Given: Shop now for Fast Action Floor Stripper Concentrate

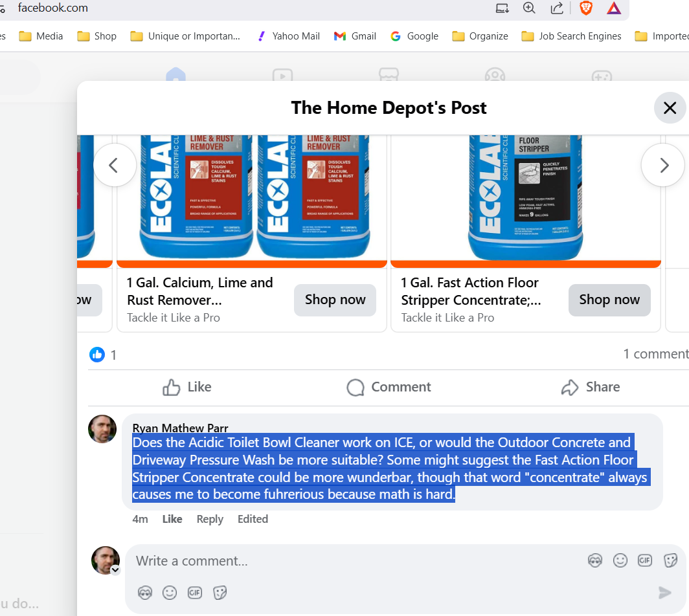Looking at the screenshot, I should (x=609, y=300).
